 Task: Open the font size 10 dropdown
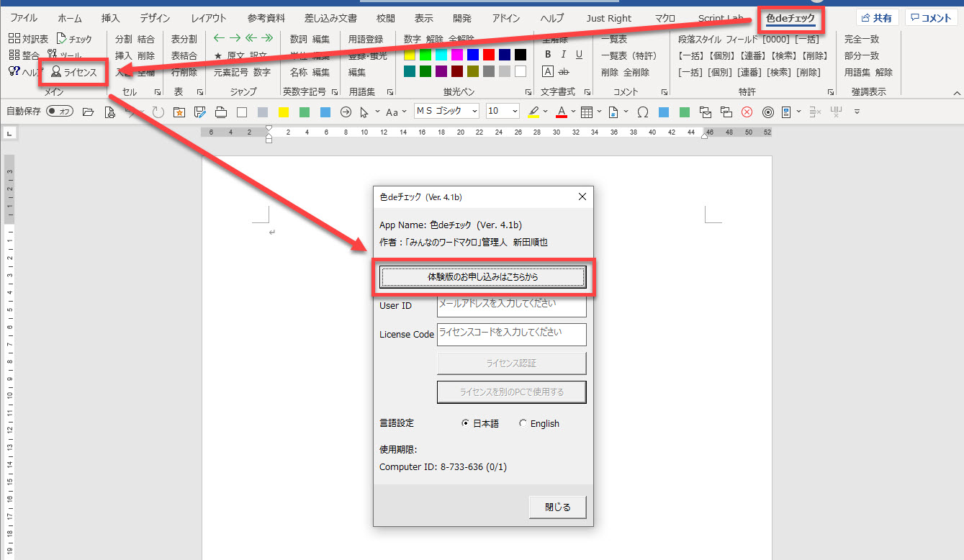click(514, 112)
